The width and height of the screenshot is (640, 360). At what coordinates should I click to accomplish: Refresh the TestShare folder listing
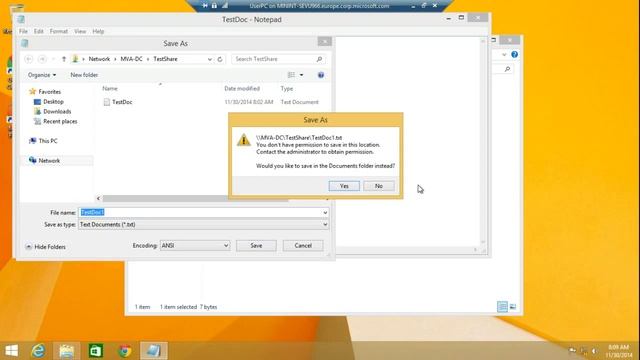click(x=220, y=59)
